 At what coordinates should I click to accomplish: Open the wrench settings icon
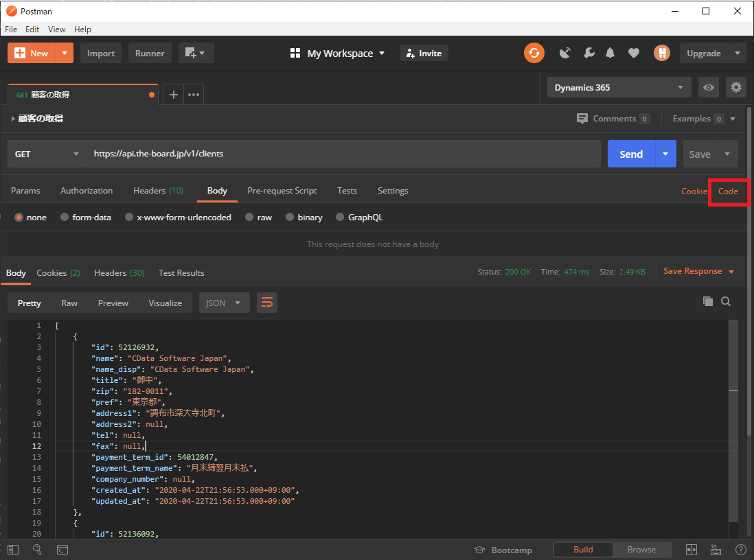coord(589,53)
